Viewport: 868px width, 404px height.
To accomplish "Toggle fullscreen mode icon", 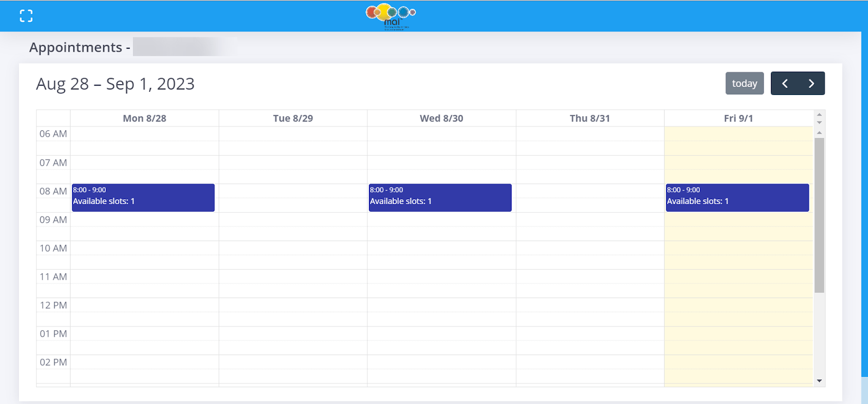I will click(x=26, y=16).
